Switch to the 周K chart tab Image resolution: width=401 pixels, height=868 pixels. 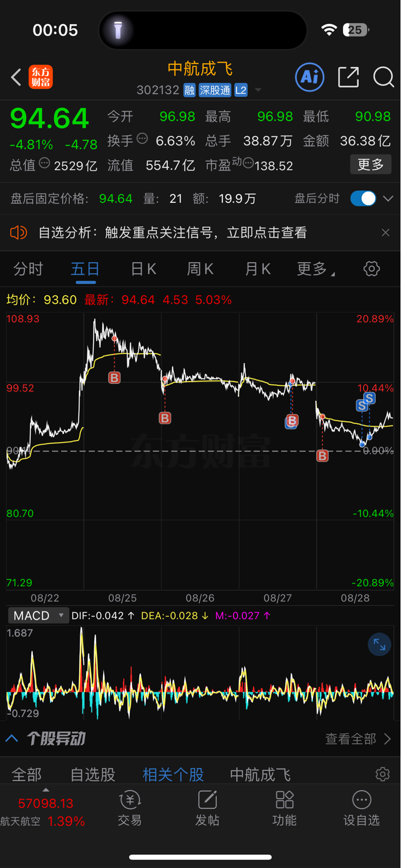point(200,269)
